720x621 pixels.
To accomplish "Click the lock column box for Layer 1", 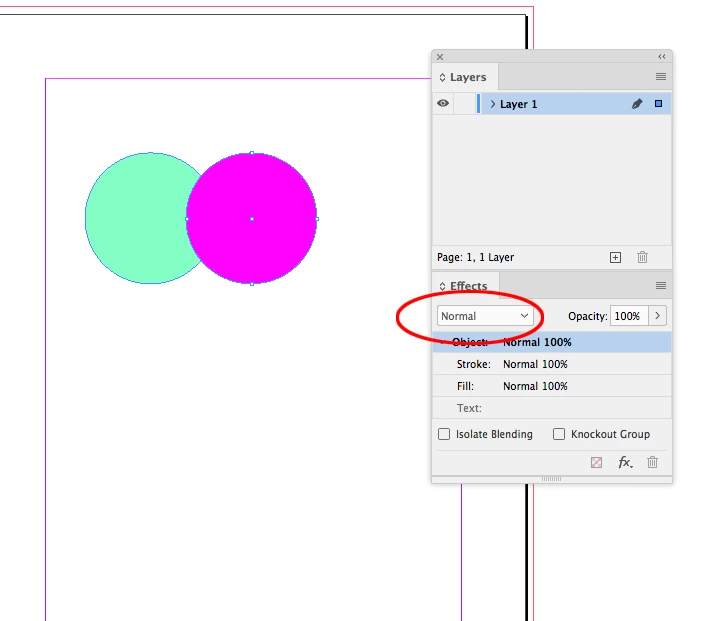I will [465, 104].
